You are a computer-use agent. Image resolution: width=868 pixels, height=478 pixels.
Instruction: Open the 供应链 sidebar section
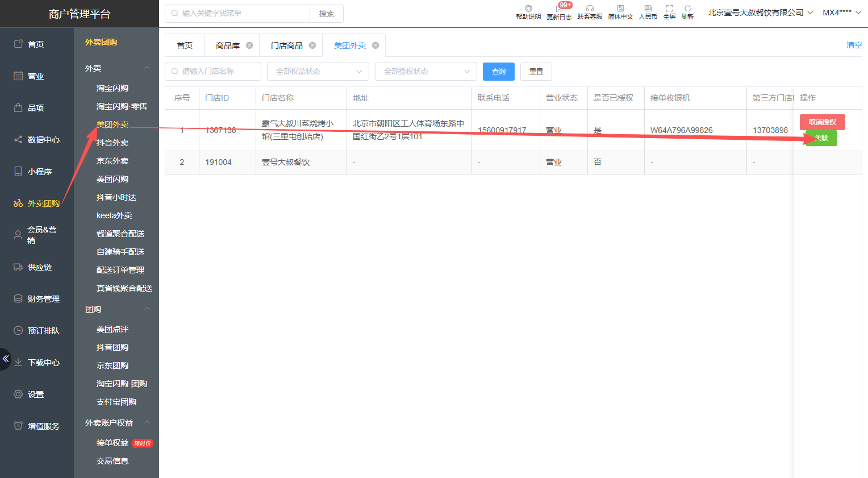coord(37,267)
